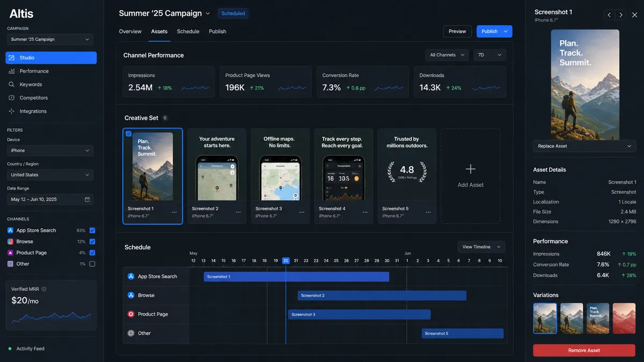Open the View Timeline dropdown
The image size is (644, 362).
pyautogui.click(x=481, y=247)
